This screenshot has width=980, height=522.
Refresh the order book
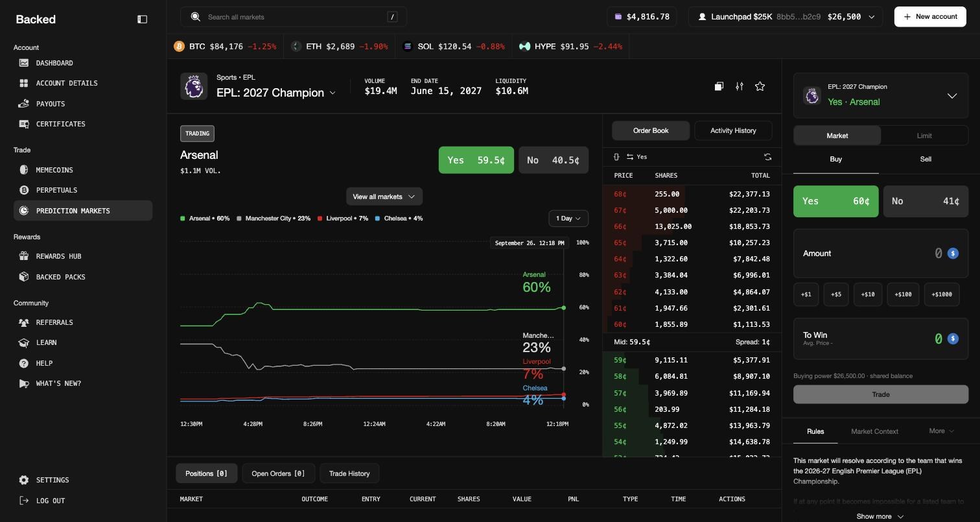pyautogui.click(x=767, y=157)
